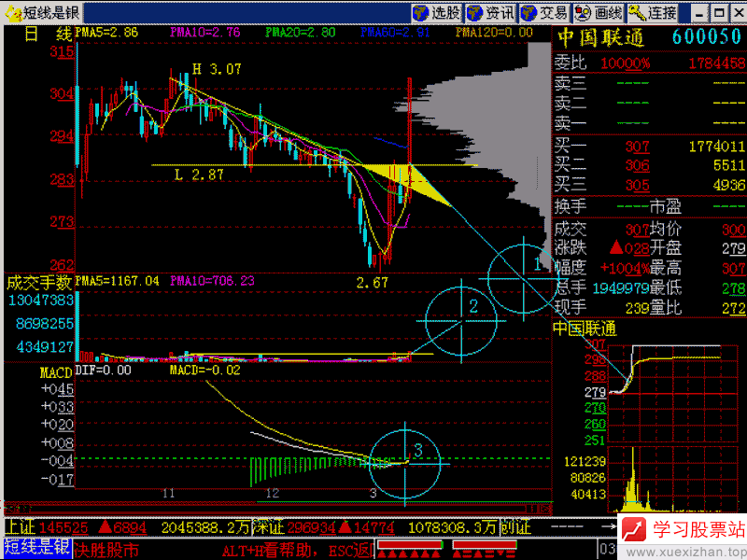Activate the 画线 line drawing tool
This screenshot has height=560, width=747.
[599, 13]
